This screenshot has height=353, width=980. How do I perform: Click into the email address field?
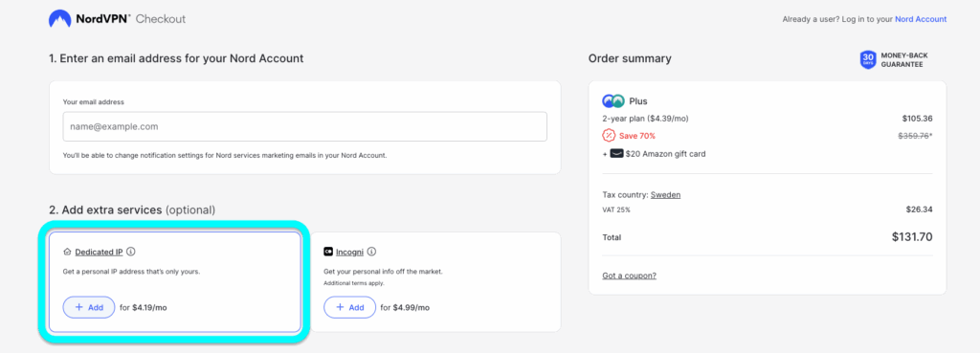(305, 127)
